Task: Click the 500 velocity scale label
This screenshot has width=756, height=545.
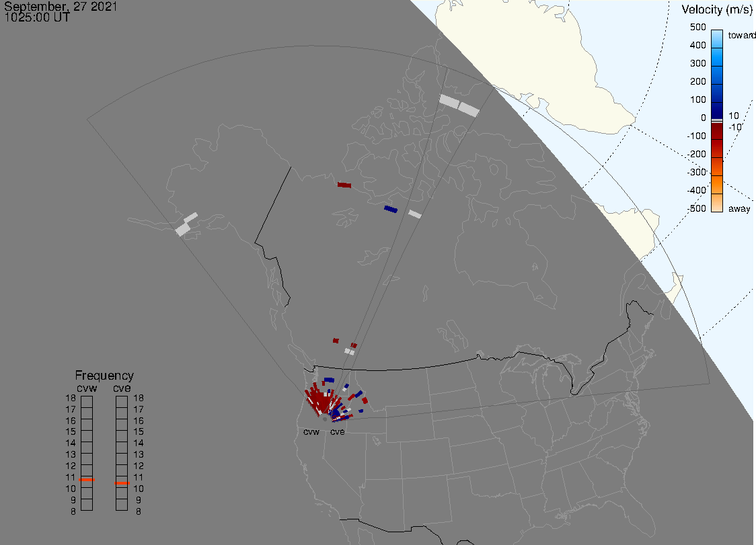Action: coord(697,27)
